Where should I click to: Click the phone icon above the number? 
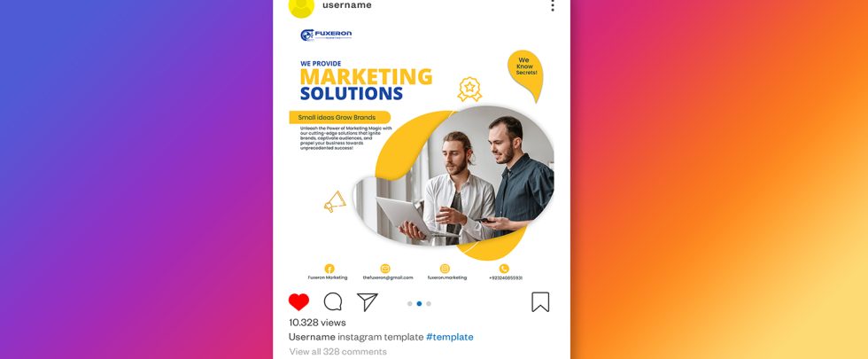click(x=504, y=269)
